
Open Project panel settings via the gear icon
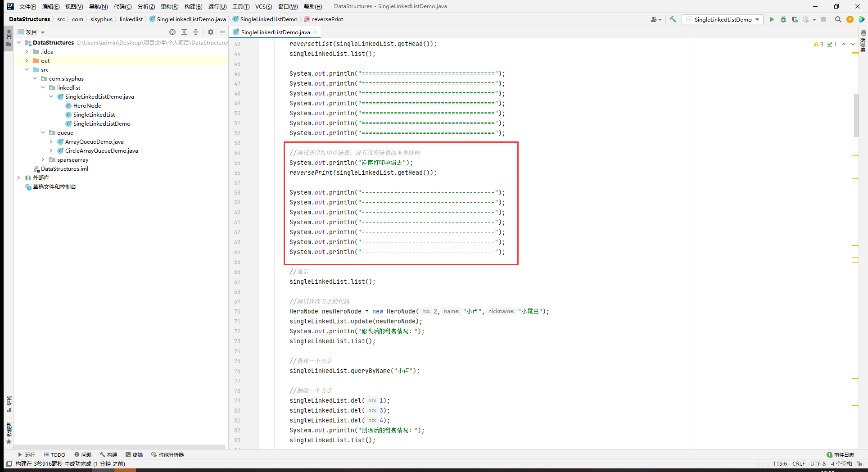(x=210, y=32)
